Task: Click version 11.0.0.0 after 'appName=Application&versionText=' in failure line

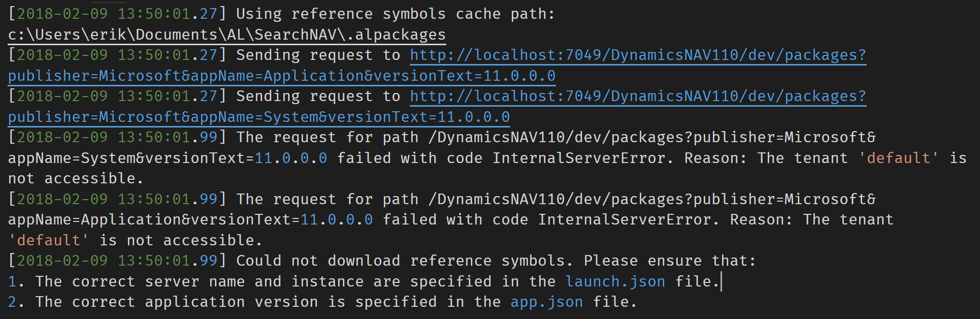Action: click(337, 219)
